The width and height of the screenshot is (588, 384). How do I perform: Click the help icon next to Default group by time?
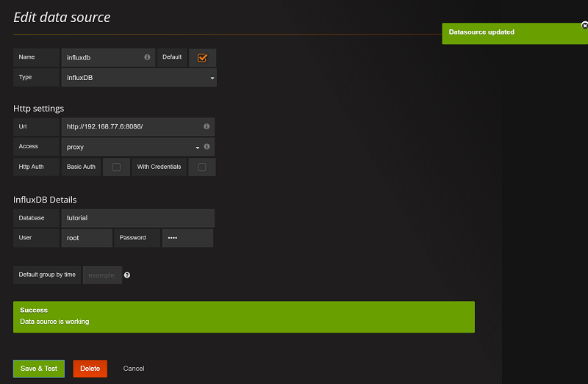[127, 275]
